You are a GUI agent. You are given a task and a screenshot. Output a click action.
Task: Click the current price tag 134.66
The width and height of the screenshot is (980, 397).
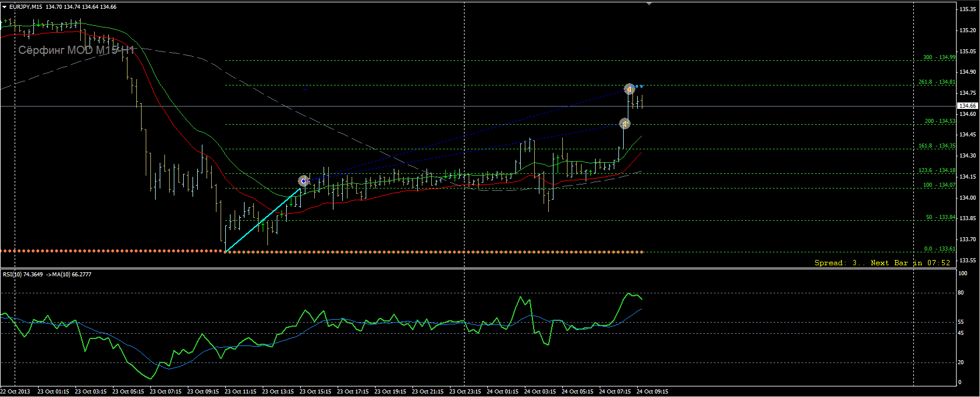[x=967, y=106]
